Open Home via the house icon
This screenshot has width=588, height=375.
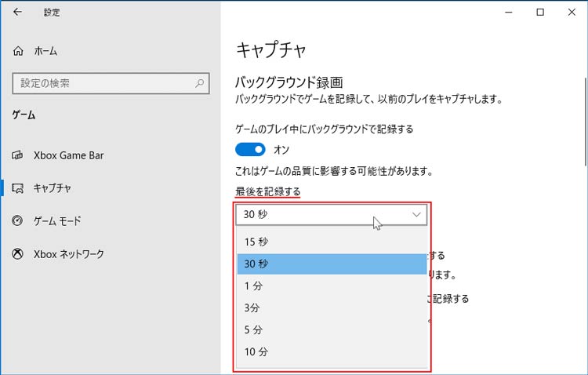click(18, 51)
